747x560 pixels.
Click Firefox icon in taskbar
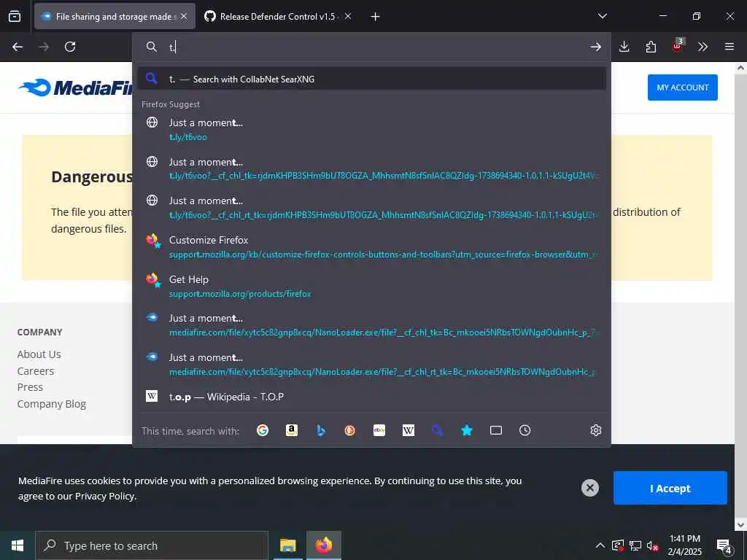323,545
